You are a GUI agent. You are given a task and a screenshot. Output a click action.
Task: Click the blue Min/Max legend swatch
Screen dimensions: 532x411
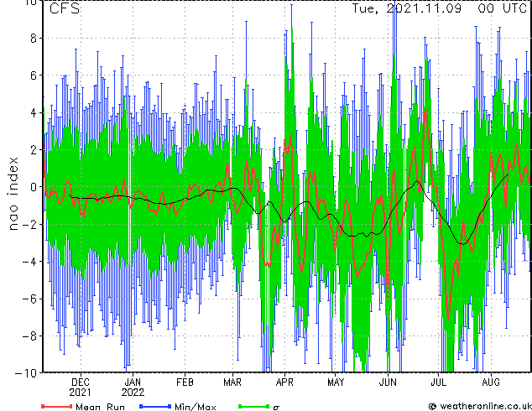tap(155, 406)
